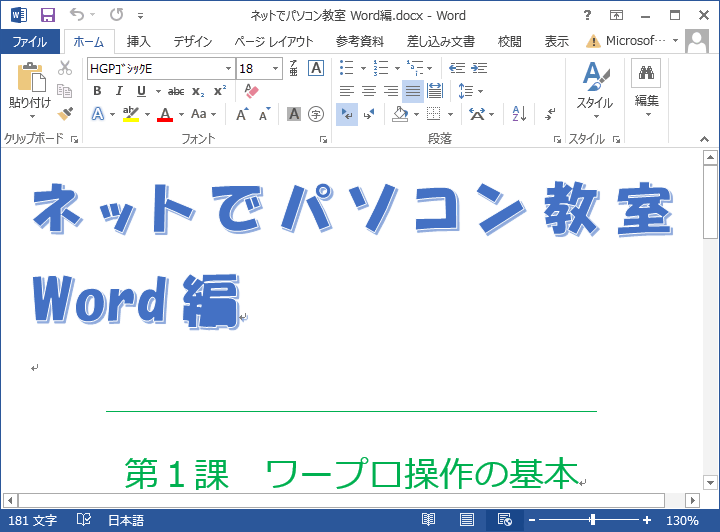This screenshot has height=532, width=720.
Task: Apply yellow text highlight color
Action: 131,114
